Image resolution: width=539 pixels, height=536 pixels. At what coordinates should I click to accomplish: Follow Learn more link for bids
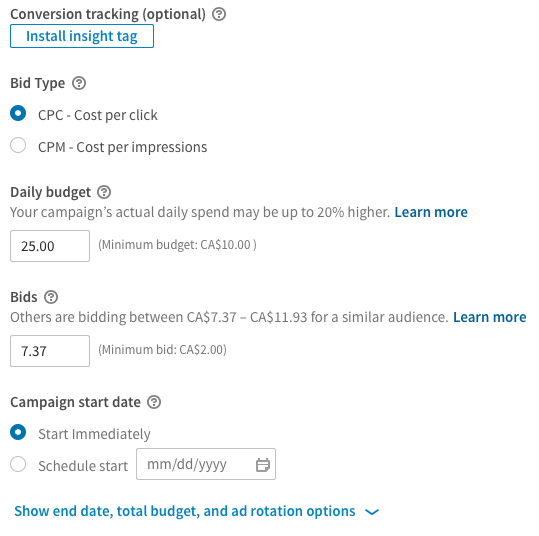point(490,317)
